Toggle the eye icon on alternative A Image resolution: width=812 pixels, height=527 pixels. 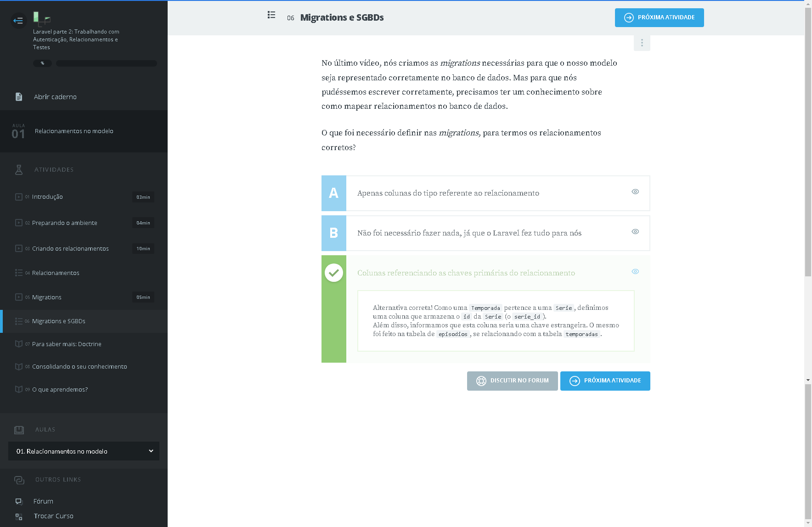click(x=635, y=192)
